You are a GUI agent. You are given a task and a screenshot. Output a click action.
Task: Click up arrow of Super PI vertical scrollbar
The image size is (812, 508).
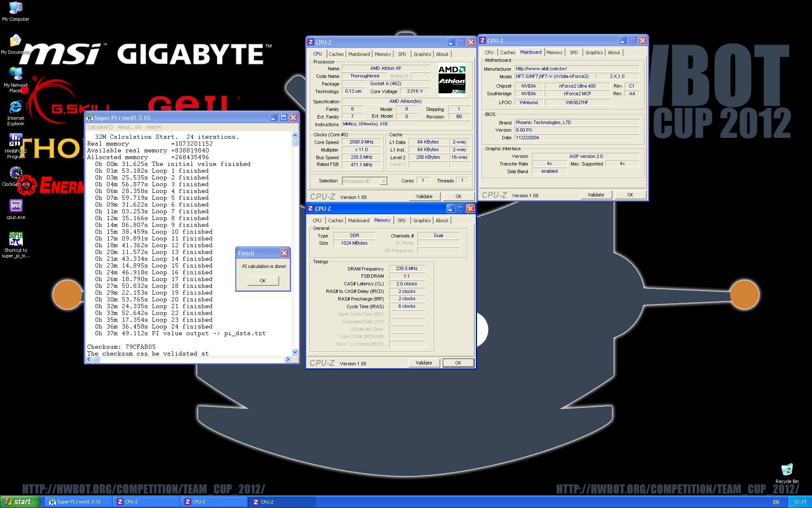[x=295, y=135]
